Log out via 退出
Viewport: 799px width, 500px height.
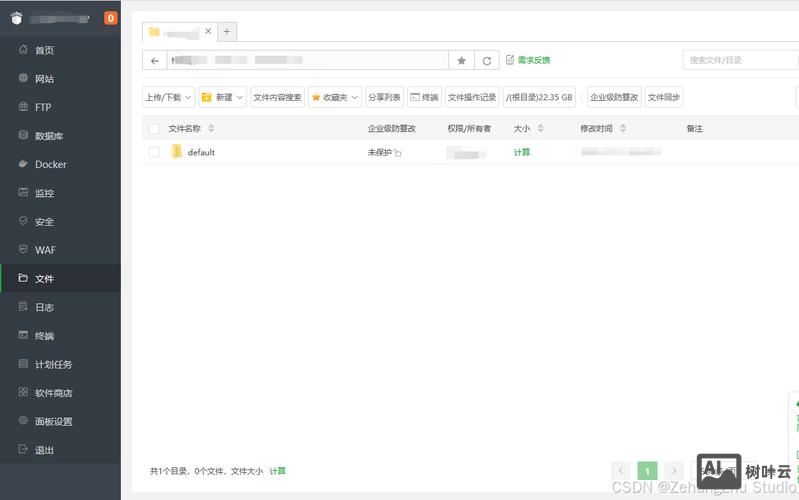[44, 450]
